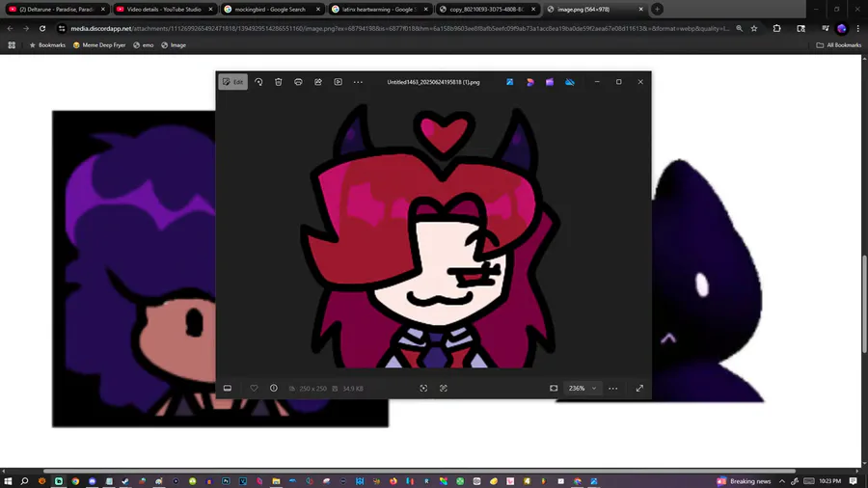This screenshot has width=868, height=488.
Task: Click the browser vertical scrollbar
Action: click(864, 303)
